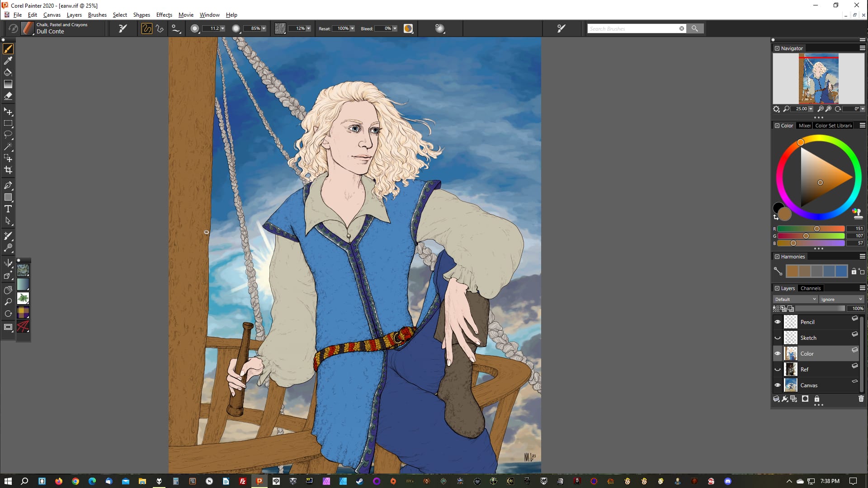Viewport: 868px width, 488px height.
Task: Open the Default composite method dropdown
Action: 795,299
